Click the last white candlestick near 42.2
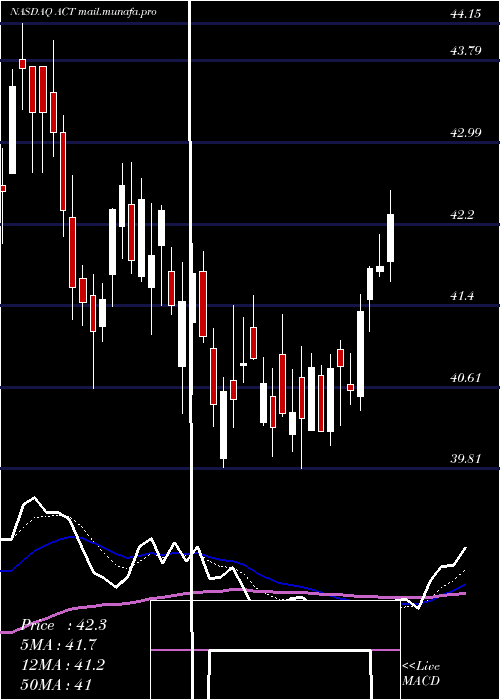The width and height of the screenshot is (500, 700). tap(391, 238)
